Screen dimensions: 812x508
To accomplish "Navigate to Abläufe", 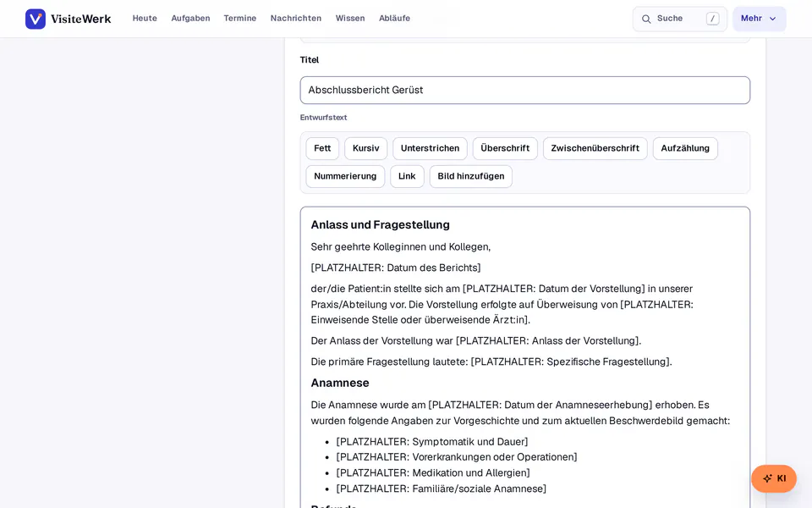I will [394, 18].
